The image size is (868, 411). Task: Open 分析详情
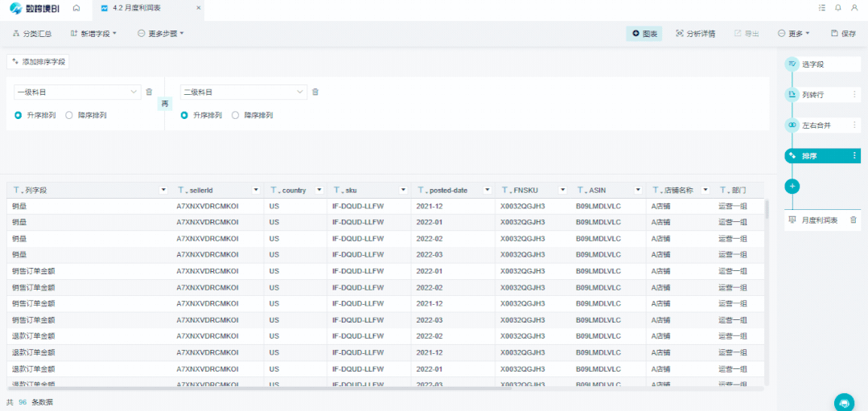[x=696, y=34]
